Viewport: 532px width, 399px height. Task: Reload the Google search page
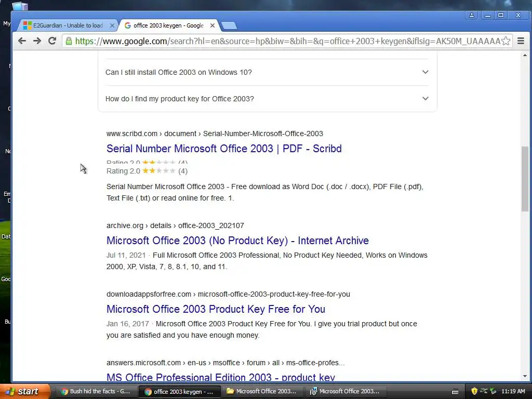point(52,41)
